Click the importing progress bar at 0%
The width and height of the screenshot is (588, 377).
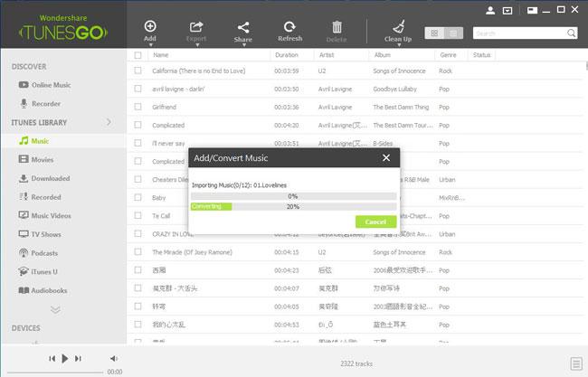(293, 196)
